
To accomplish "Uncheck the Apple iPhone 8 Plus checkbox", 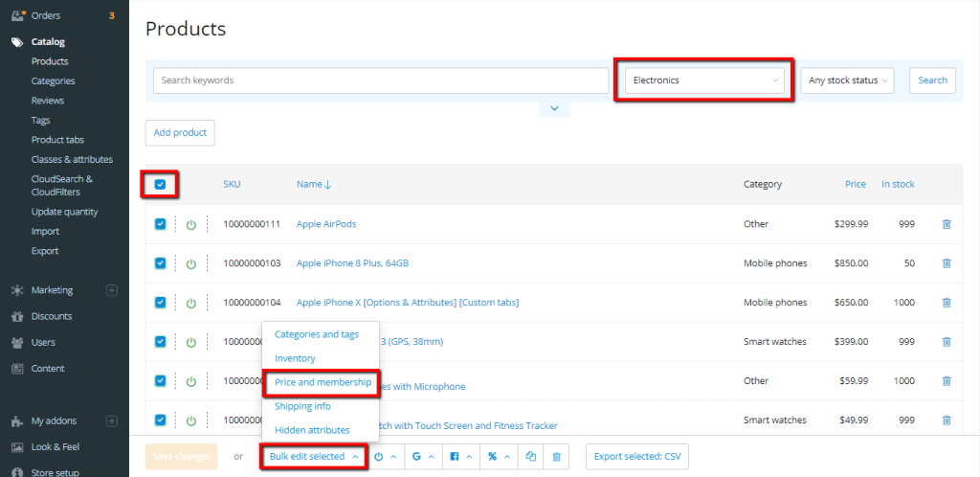I will (x=160, y=263).
